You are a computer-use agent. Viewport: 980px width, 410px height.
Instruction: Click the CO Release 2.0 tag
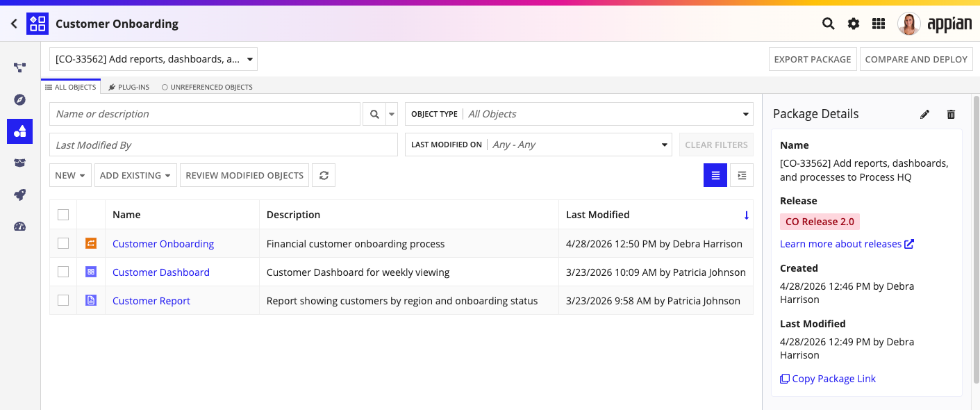click(820, 222)
